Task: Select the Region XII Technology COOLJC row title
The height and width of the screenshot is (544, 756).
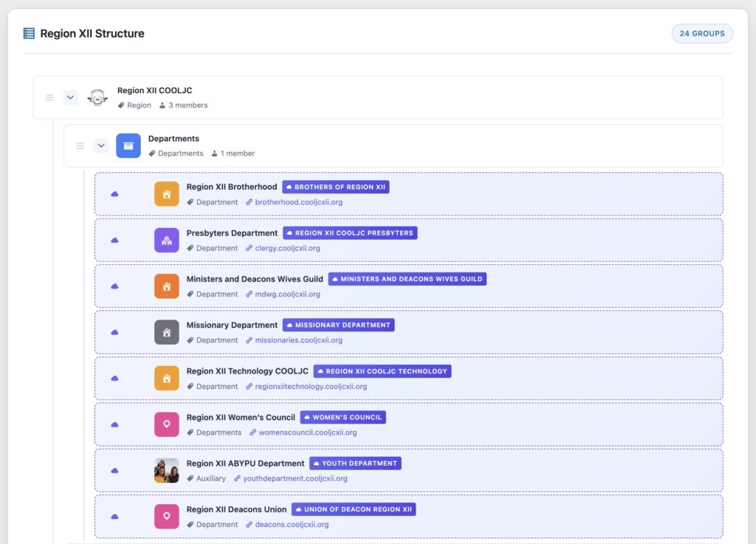Action: 247,371
